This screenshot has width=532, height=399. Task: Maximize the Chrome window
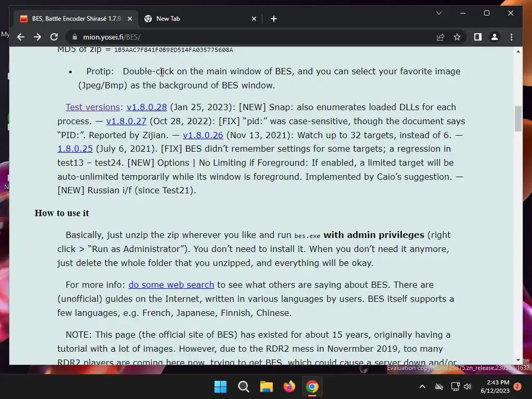[x=486, y=13]
